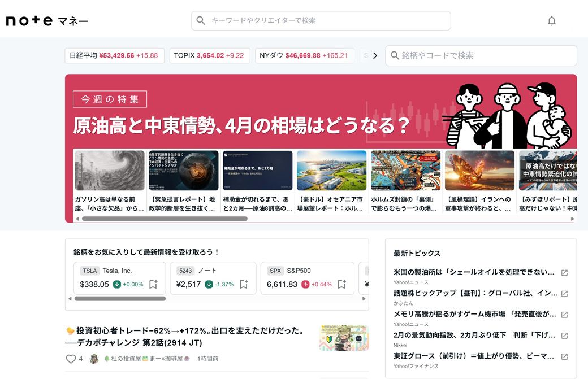Select the TOPIX index card
The image size is (588, 379).
pos(210,55)
